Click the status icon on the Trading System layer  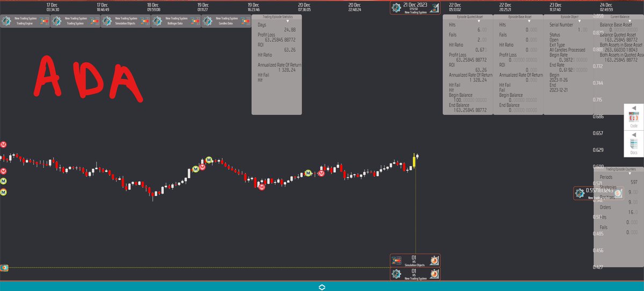click(95, 21)
